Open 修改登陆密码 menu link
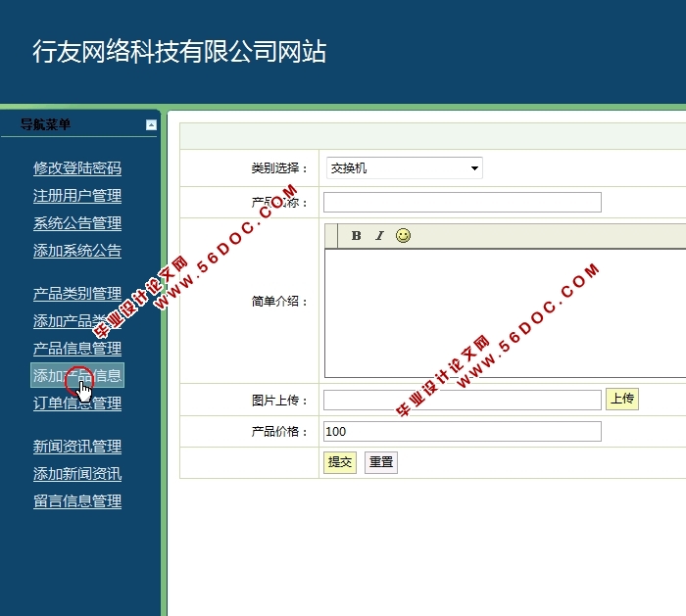The width and height of the screenshot is (686, 616). [x=77, y=168]
